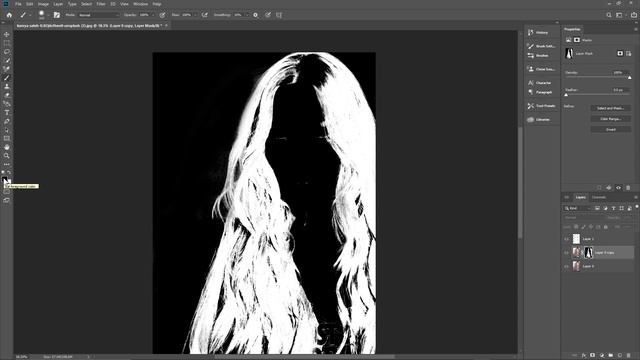Toggle layer filtering on/off switch
Screen dimensions: 640x360
tap(637, 207)
